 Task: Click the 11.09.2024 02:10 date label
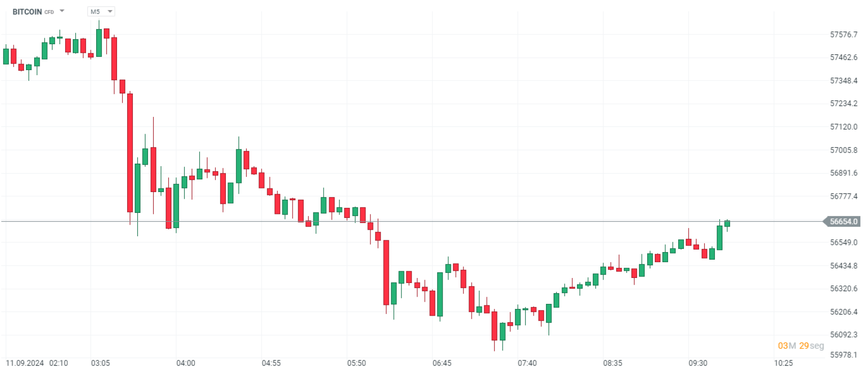pos(37,363)
